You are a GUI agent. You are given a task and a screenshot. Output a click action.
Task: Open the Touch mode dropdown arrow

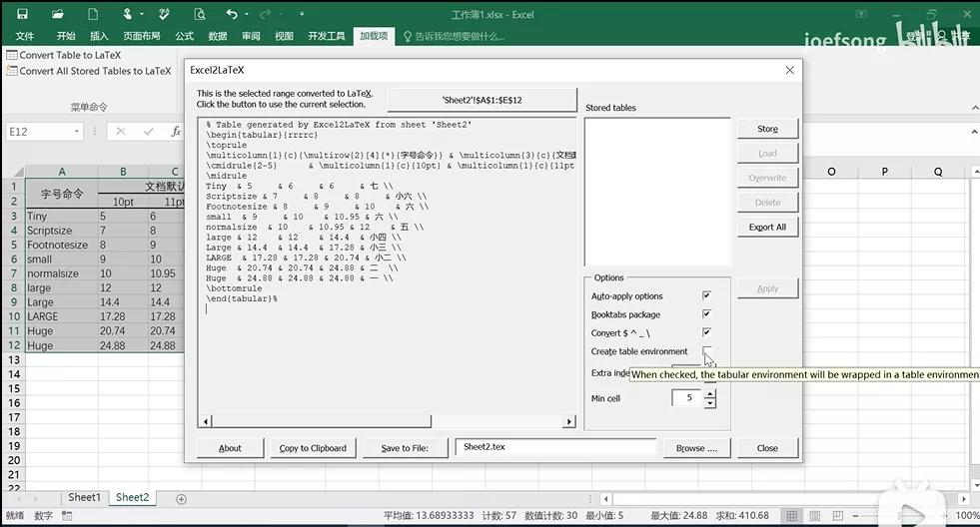[x=141, y=14]
